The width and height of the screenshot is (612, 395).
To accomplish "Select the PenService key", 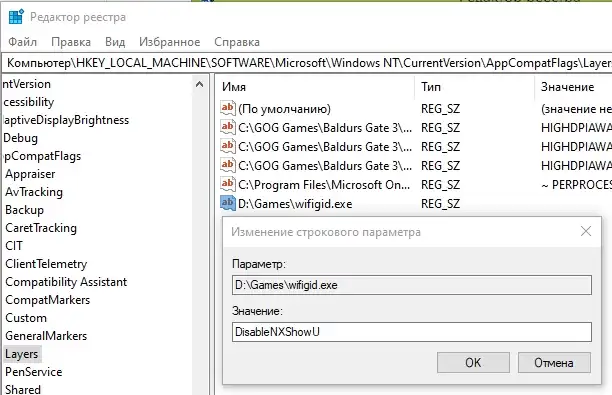I will 34,372.
